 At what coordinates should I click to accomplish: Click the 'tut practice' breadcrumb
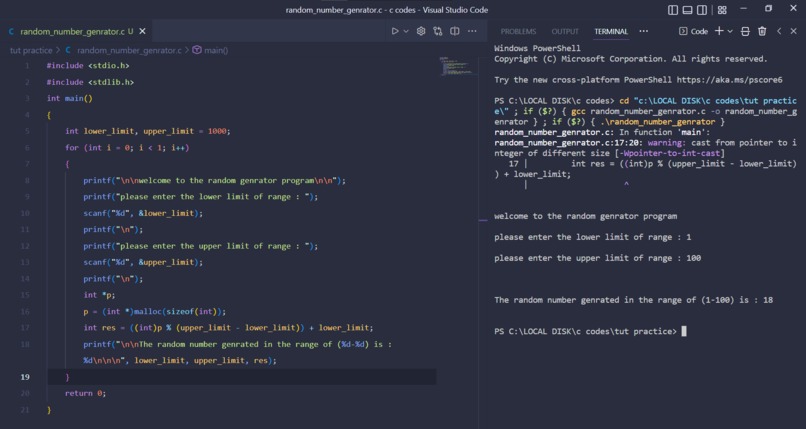(x=31, y=50)
